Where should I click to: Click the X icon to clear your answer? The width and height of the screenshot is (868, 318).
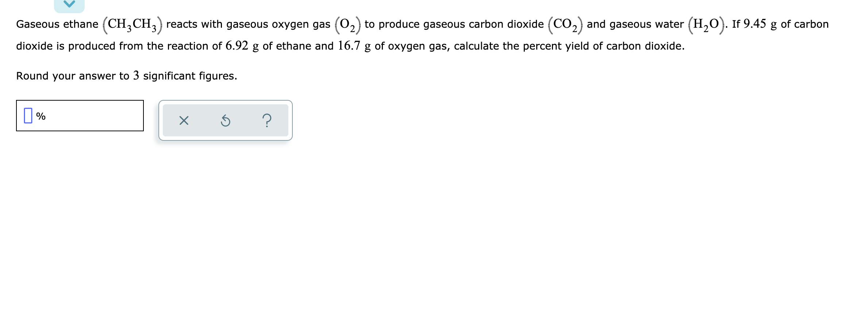[x=184, y=121]
